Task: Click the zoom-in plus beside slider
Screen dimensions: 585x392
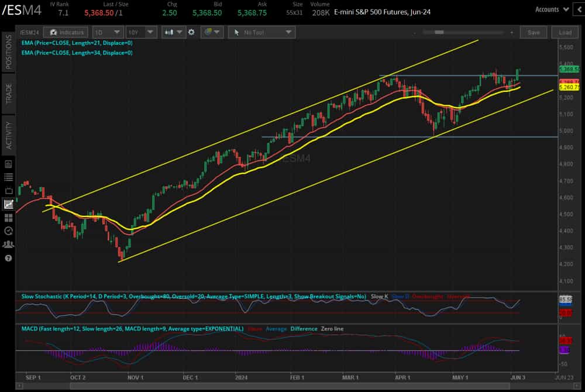Action: (511, 33)
